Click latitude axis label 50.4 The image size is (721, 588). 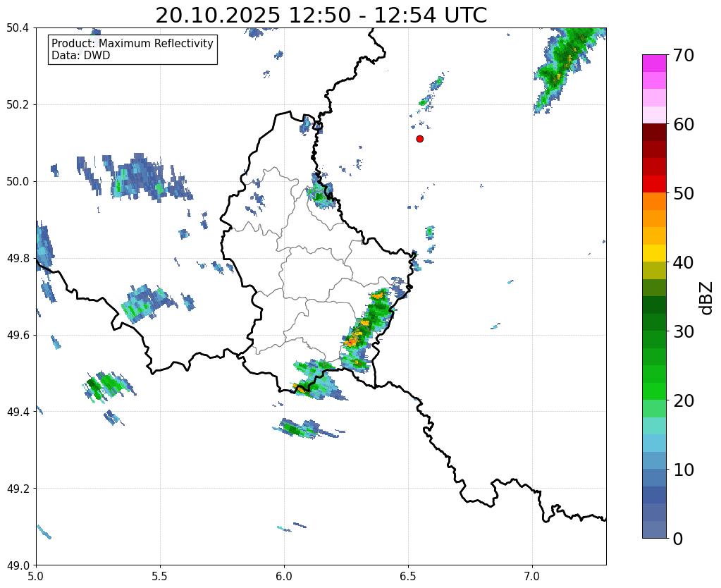click(x=18, y=28)
